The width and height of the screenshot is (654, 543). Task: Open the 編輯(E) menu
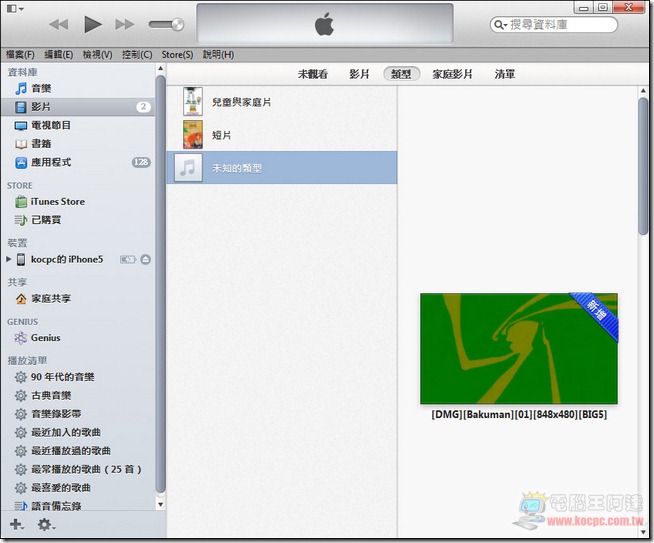(58, 55)
